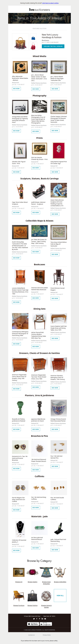The image size is (79, 644).
Task: Open the Browse Jewelry category link
Action: [x=33, y=582]
